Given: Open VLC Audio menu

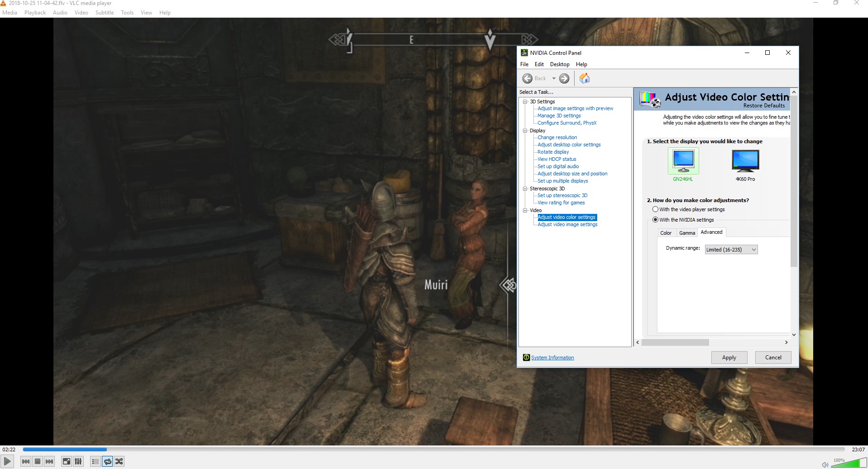Looking at the screenshot, I should click(x=60, y=13).
